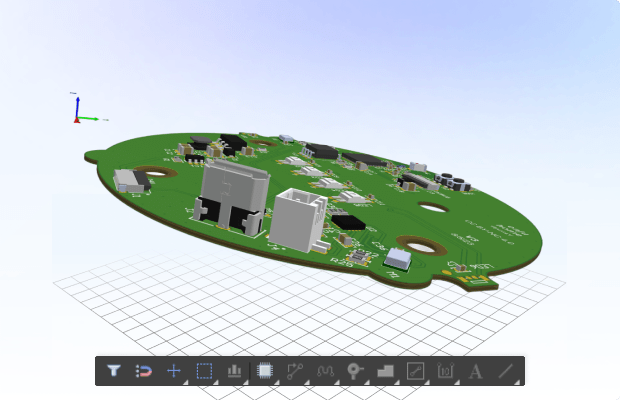Screen dimensions: 620x400
Task: Select the white box header connector
Action: point(299,217)
